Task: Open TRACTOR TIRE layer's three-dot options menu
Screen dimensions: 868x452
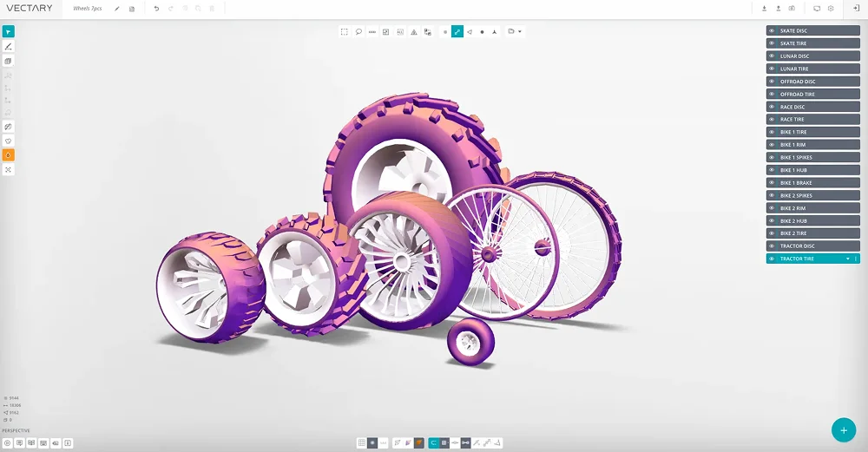Action: (x=856, y=259)
